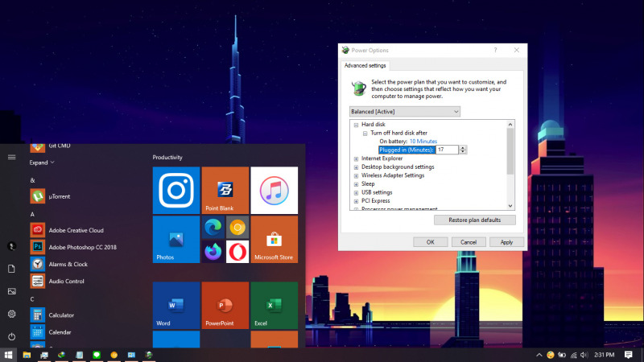Click the 10 Minutes on-battery link

tap(423, 142)
